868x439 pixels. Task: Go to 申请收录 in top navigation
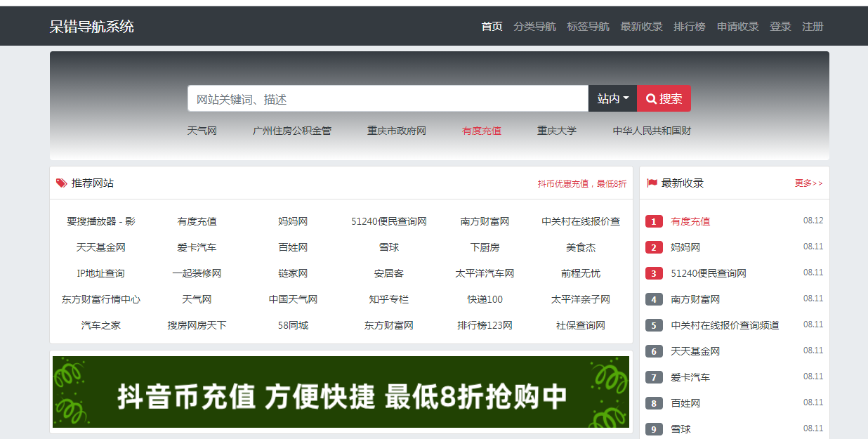pyautogui.click(x=737, y=27)
